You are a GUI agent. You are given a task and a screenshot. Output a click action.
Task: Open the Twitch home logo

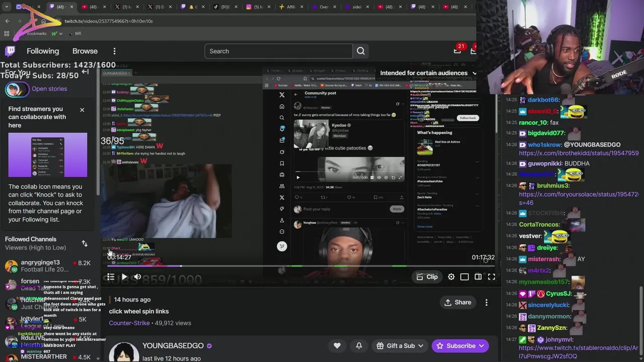[10, 51]
